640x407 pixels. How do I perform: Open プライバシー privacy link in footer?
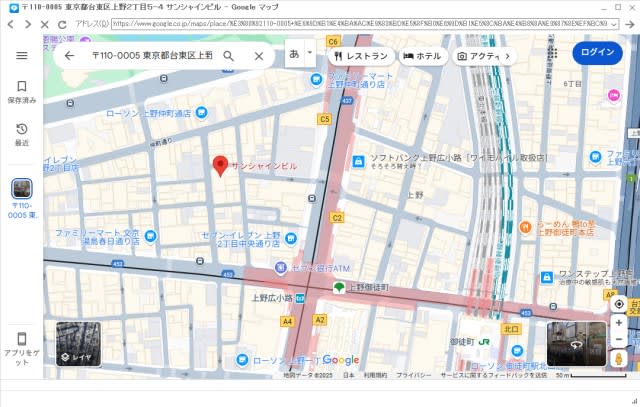413,375
